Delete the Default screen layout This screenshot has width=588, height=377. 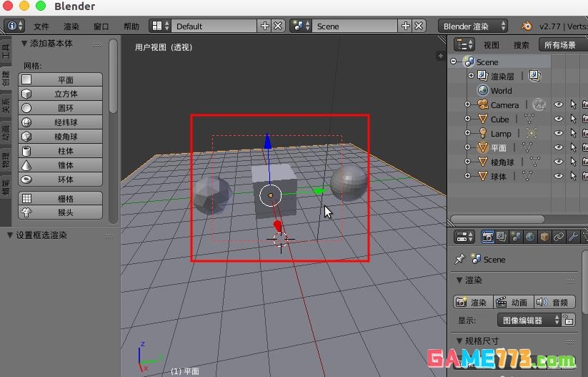pyautogui.click(x=278, y=26)
